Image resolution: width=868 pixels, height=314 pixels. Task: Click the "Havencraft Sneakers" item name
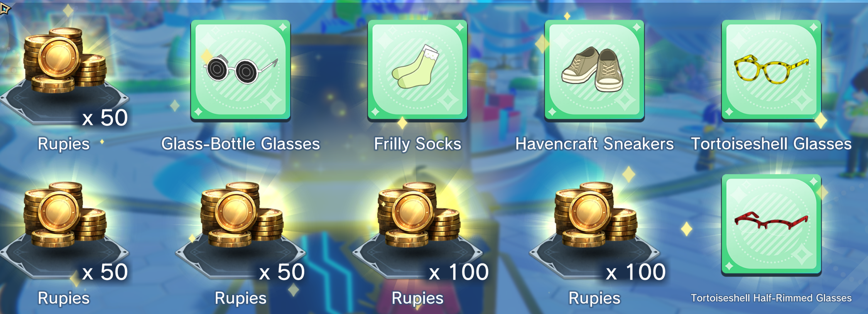click(594, 144)
